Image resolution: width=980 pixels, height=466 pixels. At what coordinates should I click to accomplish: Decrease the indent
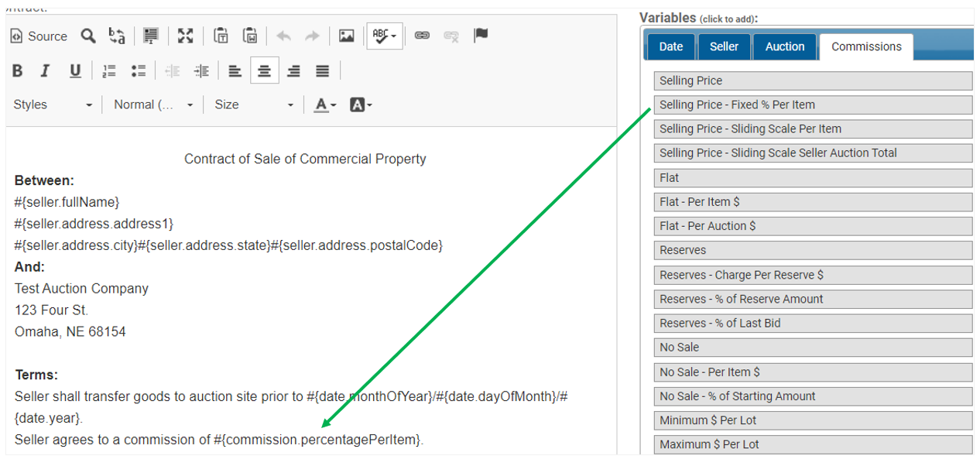tap(173, 71)
